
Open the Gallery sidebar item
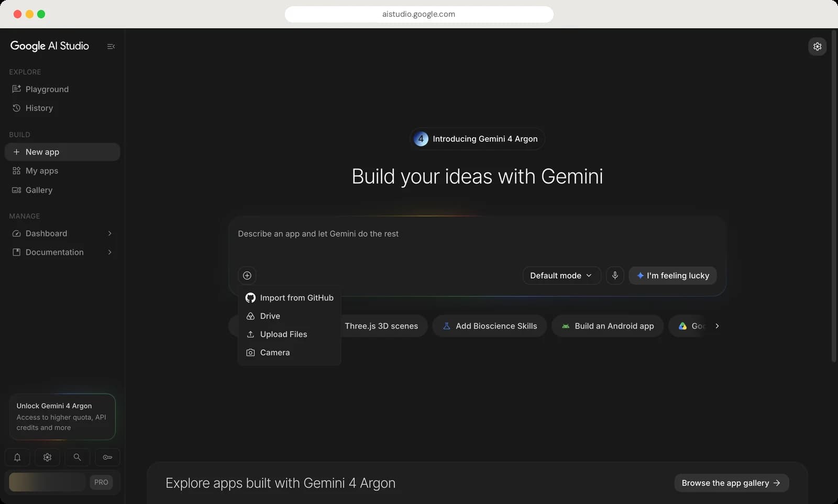click(62, 190)
